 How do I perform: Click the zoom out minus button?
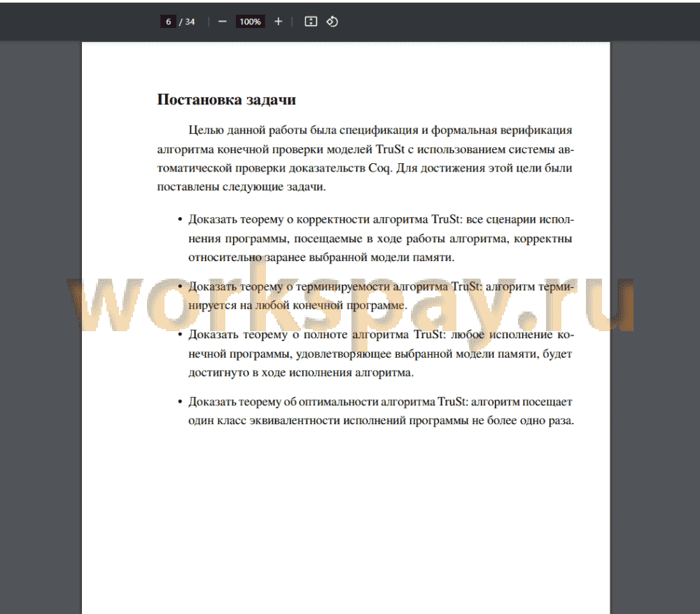pos(223,22)
